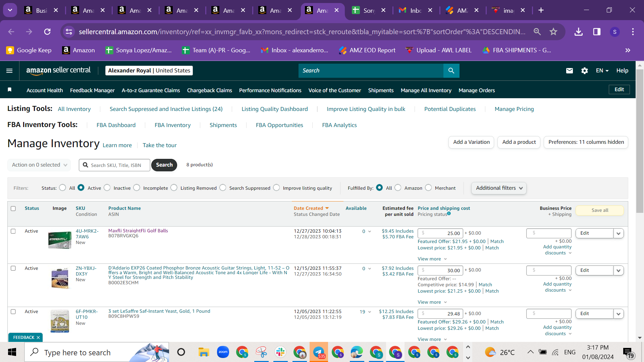This screenshot has width=644, height=362.
Task: Open the EN language dropdown
Action: (x=602, y=71)
